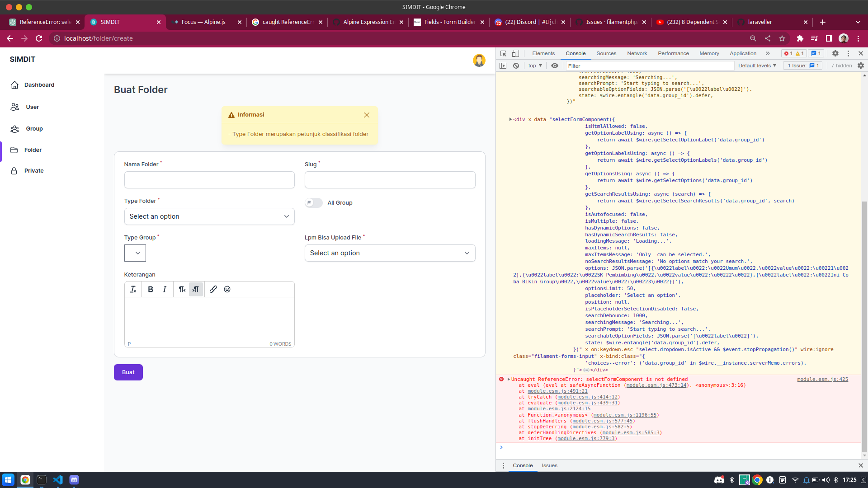Screen dimensions: 868x488
Task: Click the DevTools inspect element icon
Action: (x=503, y=53)
